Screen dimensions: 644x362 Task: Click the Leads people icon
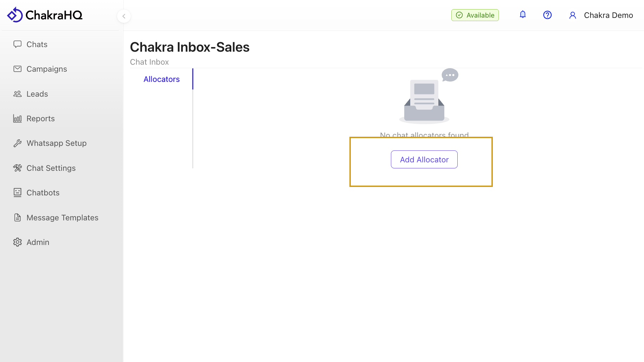click(17, 94)
